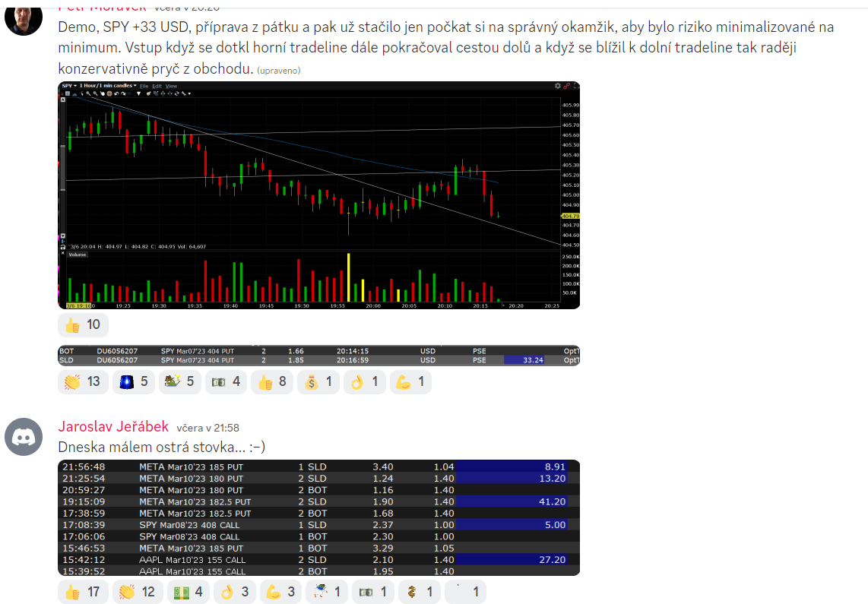Open the SPY candlestick chart image
This screenshot has width=868, height=604.
pos(319,195)
